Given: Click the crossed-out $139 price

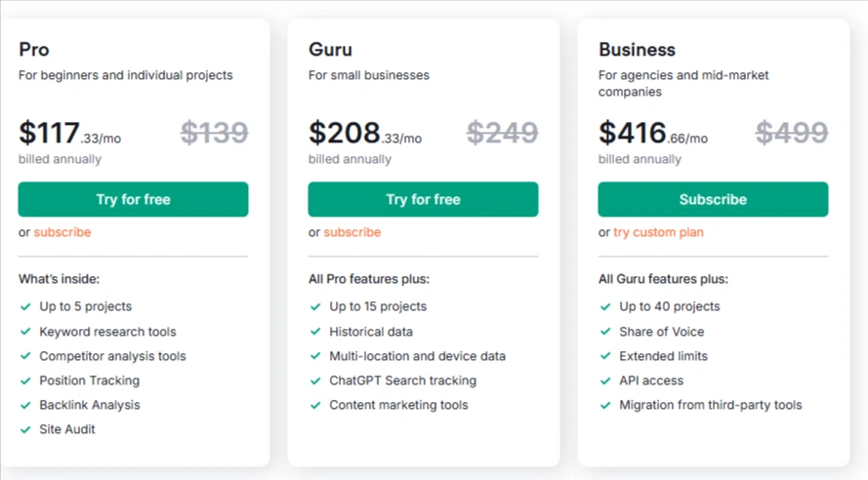Looking at the screenshot, I should pyautogui.click(x=214, y=133).
